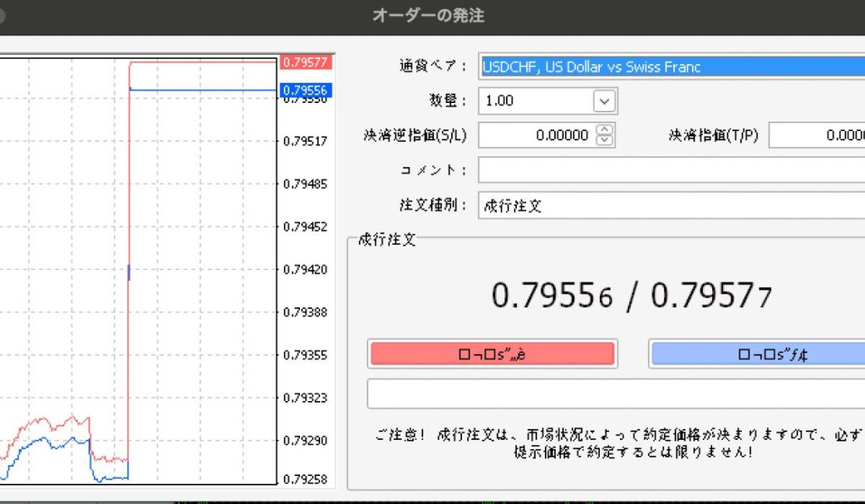Decrease S/L value with the down arrow

click(x=605, y=140)
